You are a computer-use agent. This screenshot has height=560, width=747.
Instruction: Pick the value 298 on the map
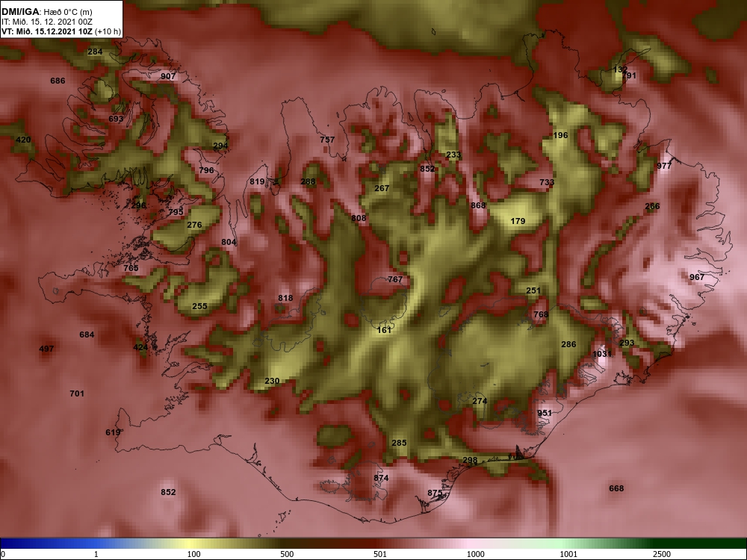(470, 461)
